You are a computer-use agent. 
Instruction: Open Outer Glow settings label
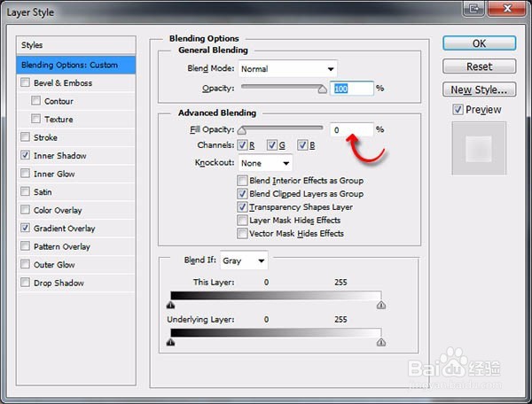tap(54, 265)
